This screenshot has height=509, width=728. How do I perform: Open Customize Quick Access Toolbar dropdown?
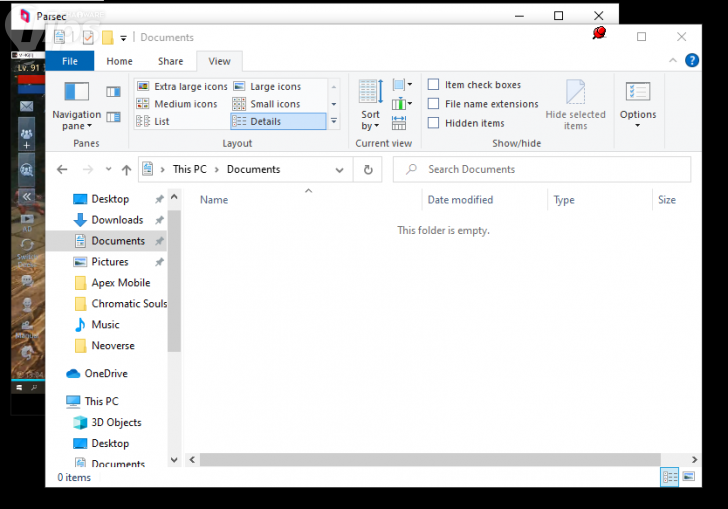coord(124,38)
